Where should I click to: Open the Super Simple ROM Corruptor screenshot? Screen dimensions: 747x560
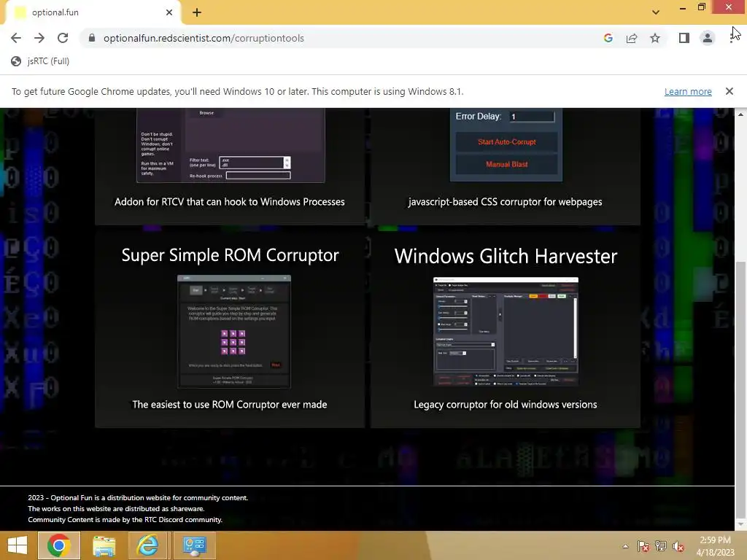234,332
